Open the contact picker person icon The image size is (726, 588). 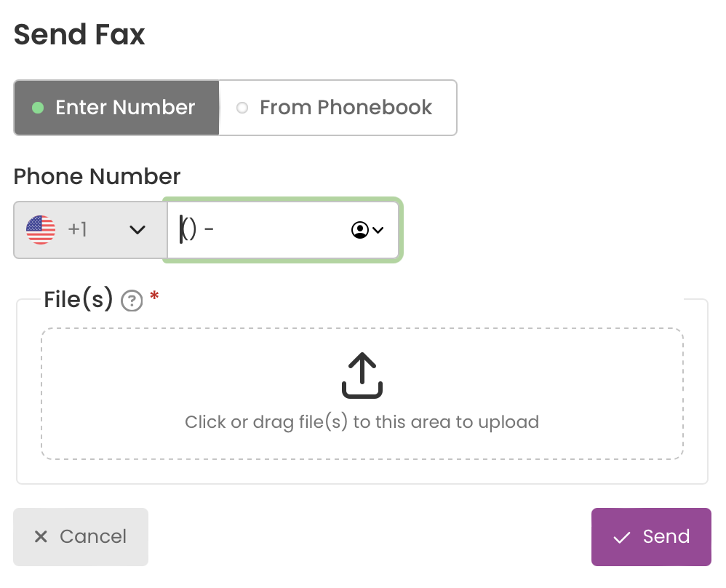360,230
